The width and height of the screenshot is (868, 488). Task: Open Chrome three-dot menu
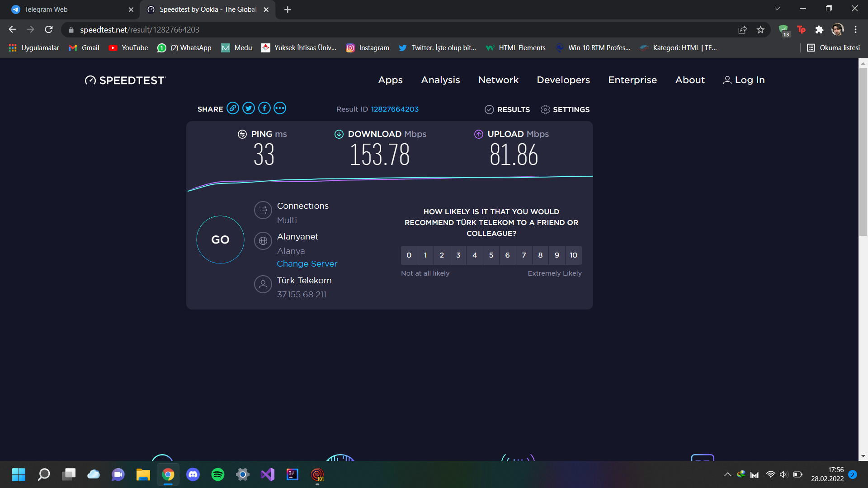coord(855,29)
